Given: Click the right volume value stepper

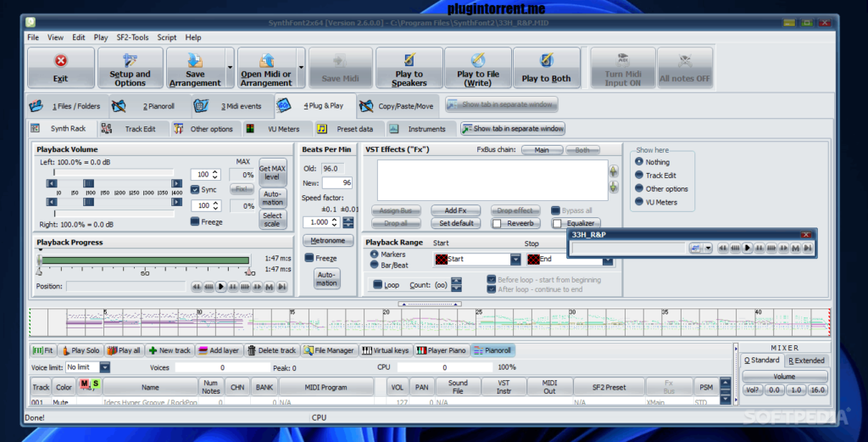Looking at the screenshot, I should coord(215,205).
